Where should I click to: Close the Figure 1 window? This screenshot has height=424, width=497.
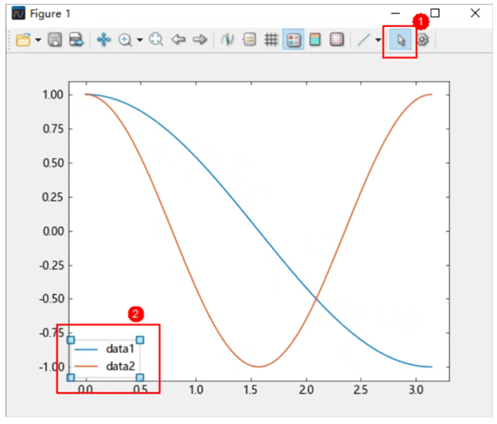[x=475, y=13]
